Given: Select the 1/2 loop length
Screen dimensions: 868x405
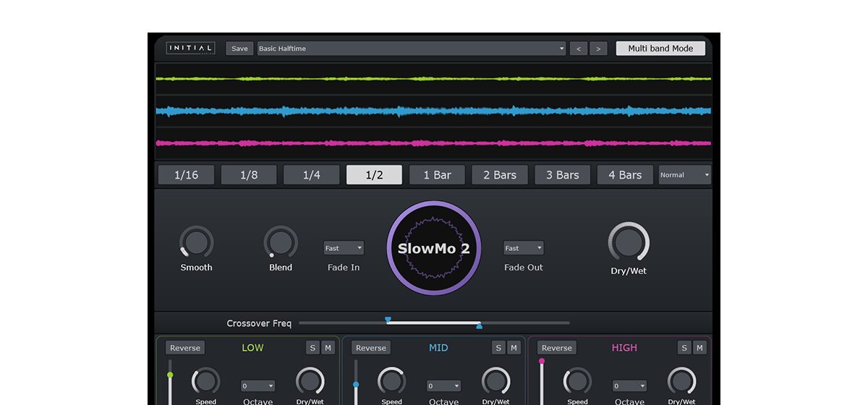Looking at the screenshot, I should 374,175.
